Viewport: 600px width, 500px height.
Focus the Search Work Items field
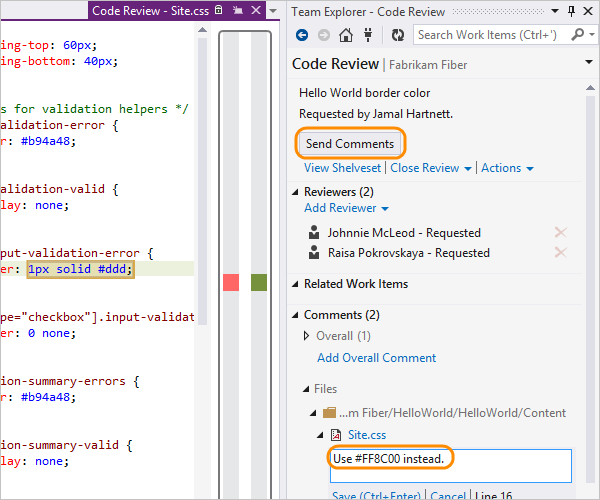pos(492,35)
